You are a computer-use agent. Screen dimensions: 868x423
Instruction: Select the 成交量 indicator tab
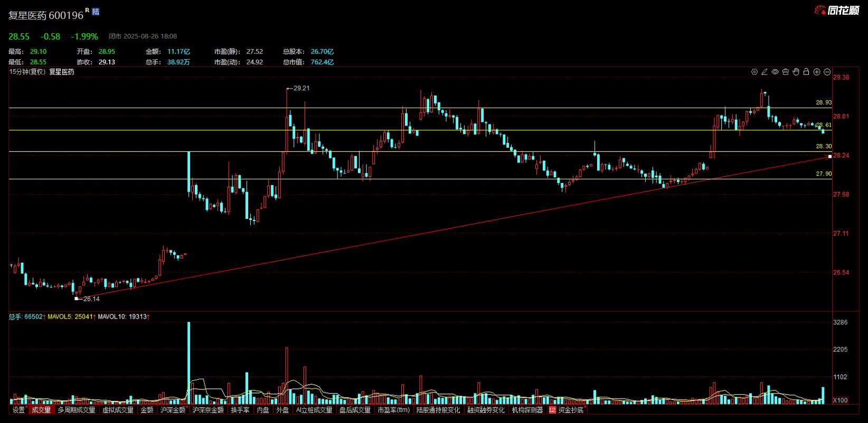pyautogui.click(x=41, y=410)
